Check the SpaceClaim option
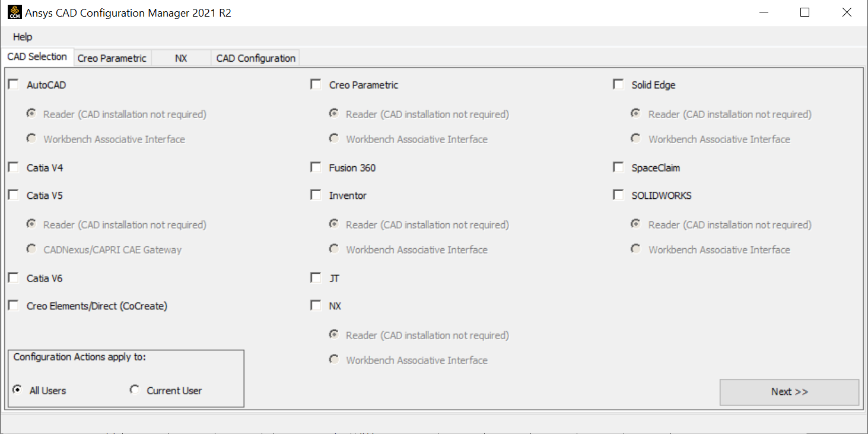Image resolution: width=868 pixels, height=434 pixels. coord(618,167)
